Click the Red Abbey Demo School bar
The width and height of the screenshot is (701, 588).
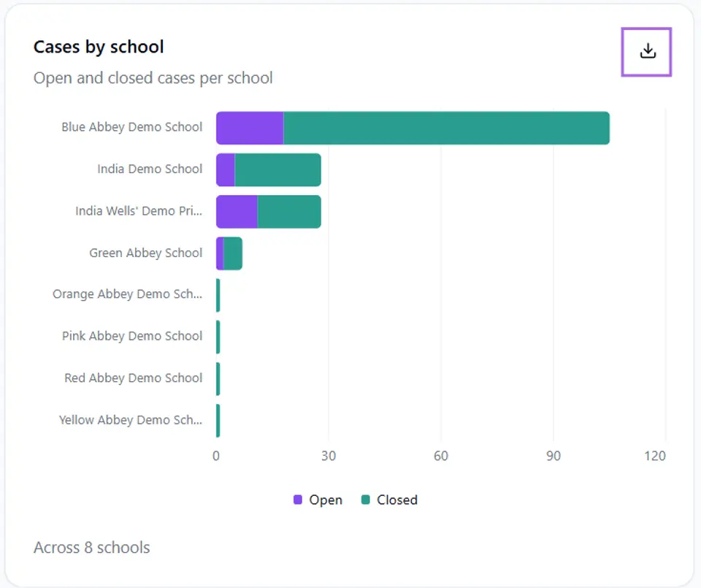pyautogui.click(x=218, y=379)
